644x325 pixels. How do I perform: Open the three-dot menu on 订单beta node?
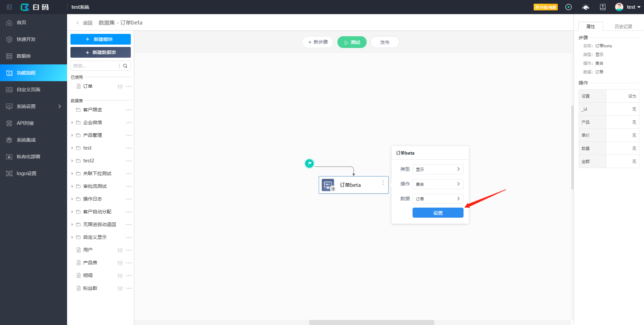[383, 182]
